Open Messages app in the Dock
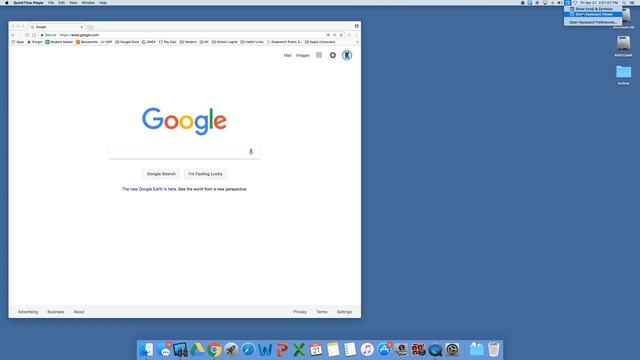 coord(164,350)
